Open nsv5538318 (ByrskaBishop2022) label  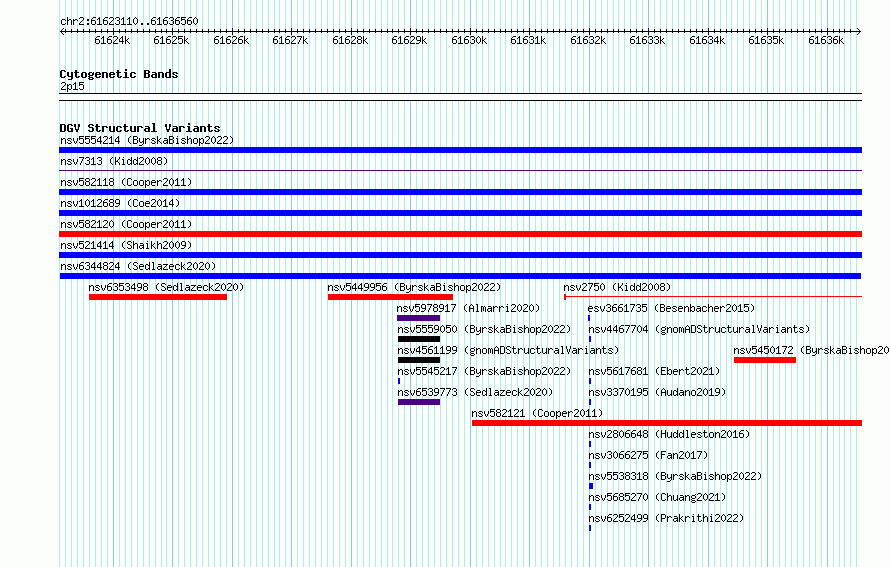[x=675, y=476]
